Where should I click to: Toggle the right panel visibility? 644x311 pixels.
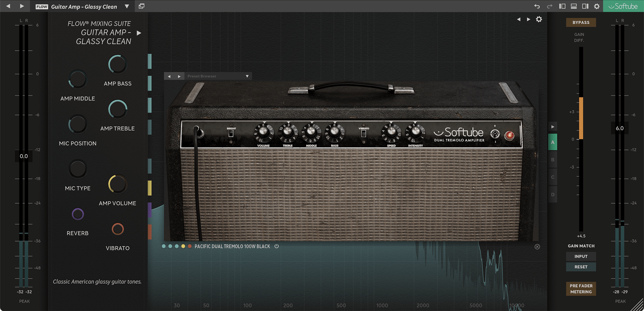[585, 6]
